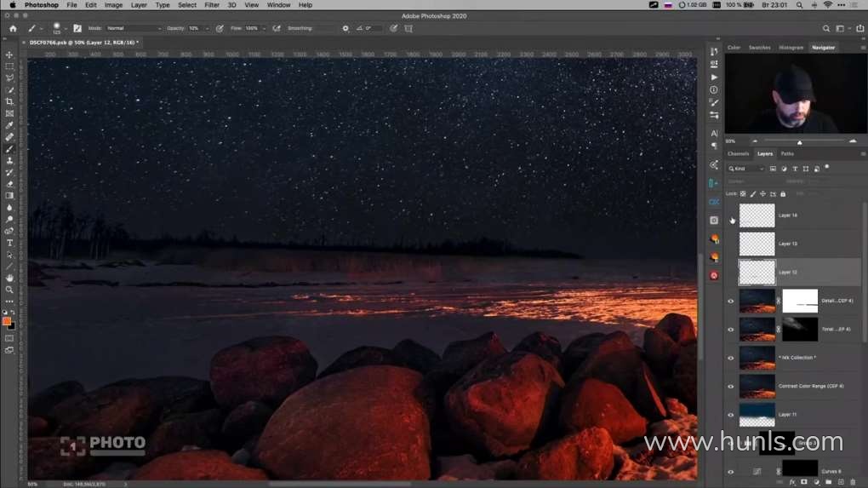Select the Clone Stamp tool
868x488 pixels.
(x=9, y=160)
